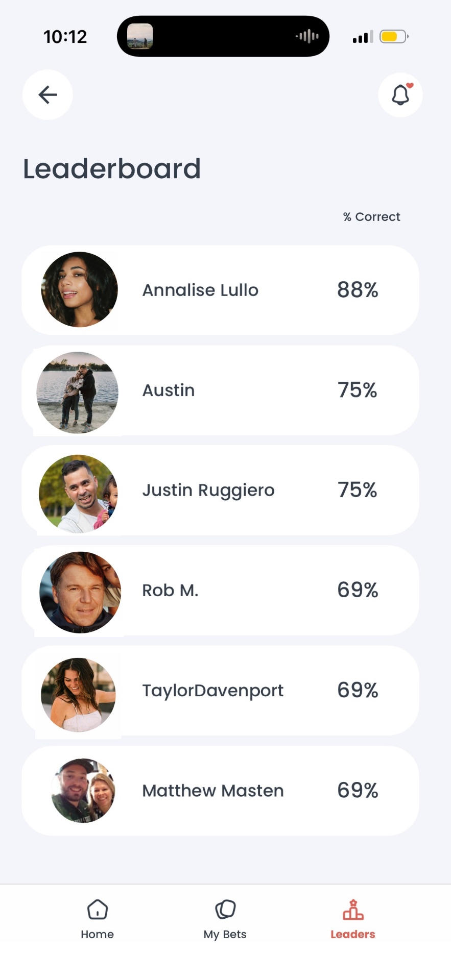
Task: Open Austin's profile photo
Action: click(78, 392)
